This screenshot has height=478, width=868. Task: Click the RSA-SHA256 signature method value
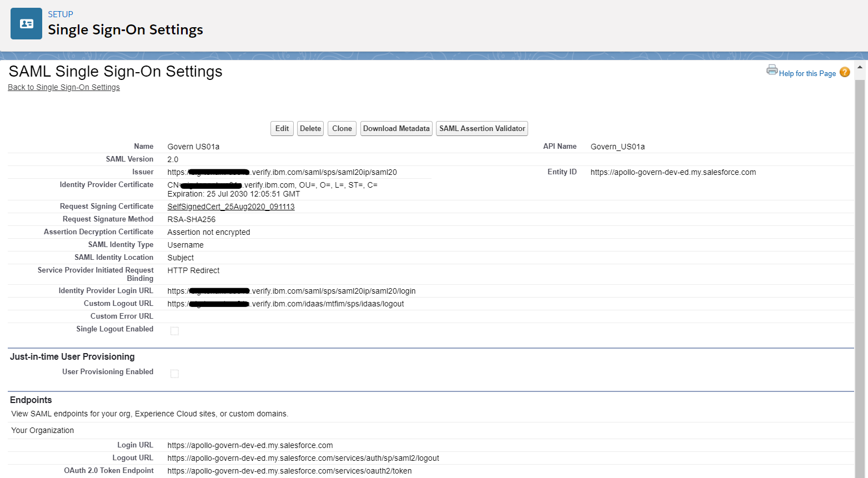click(x=192, y=219)
